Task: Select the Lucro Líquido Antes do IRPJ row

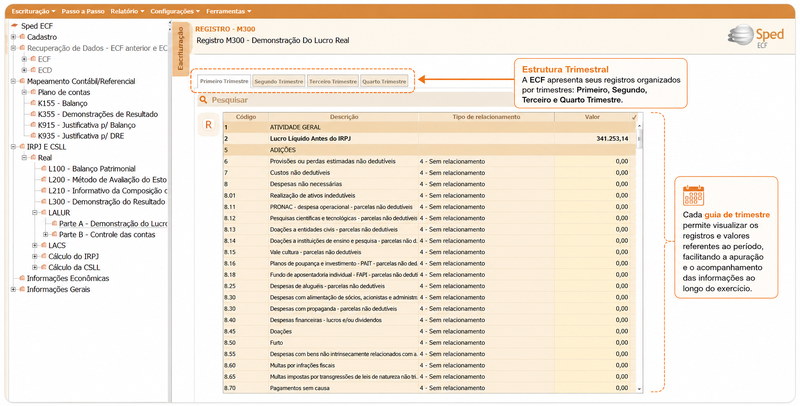Action: tap(429, 139)
